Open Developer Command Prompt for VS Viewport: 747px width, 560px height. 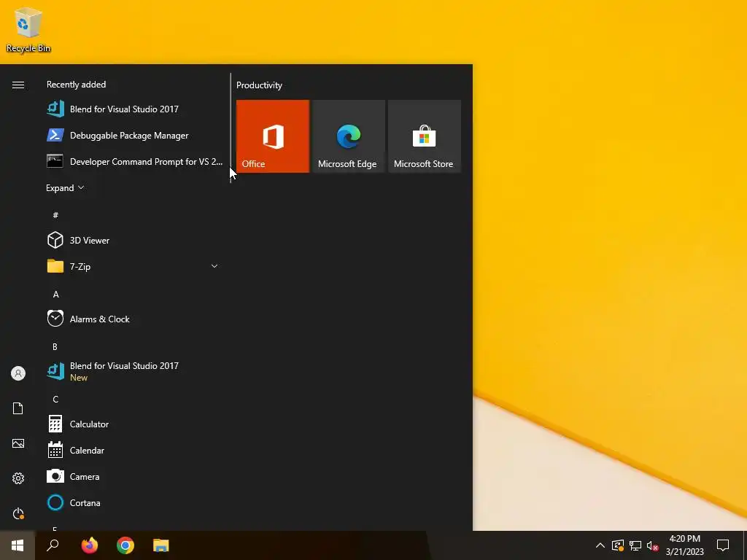[x=135, y=161]
